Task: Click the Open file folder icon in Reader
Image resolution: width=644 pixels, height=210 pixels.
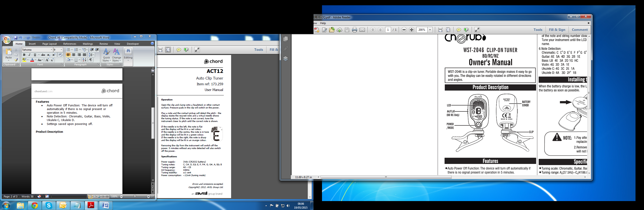Action: coord(332,30)
